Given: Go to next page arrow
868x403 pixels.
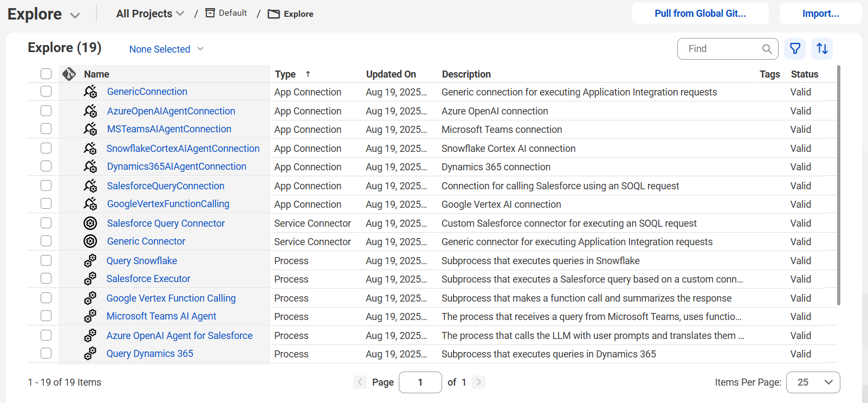Looking at the screenshot, I should 478,382.
